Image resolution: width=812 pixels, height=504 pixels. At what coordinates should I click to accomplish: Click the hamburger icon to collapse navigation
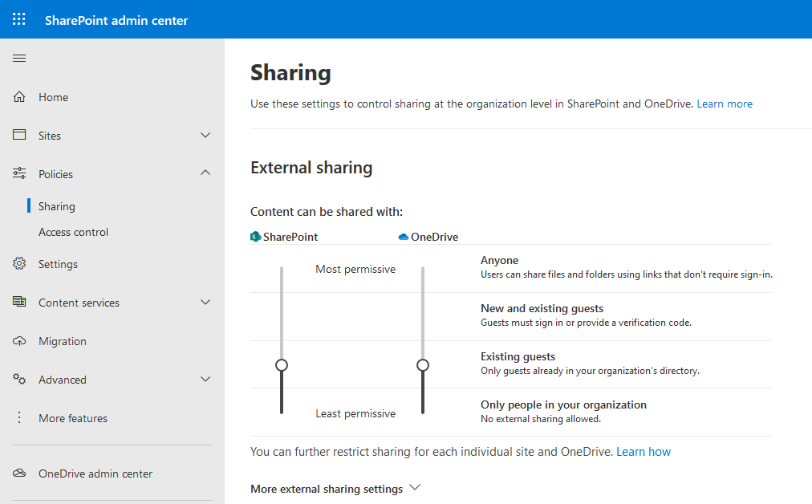coord(18,58)
